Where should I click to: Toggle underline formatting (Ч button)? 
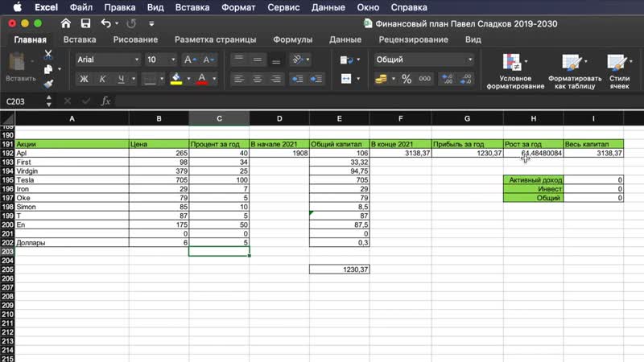122,79
